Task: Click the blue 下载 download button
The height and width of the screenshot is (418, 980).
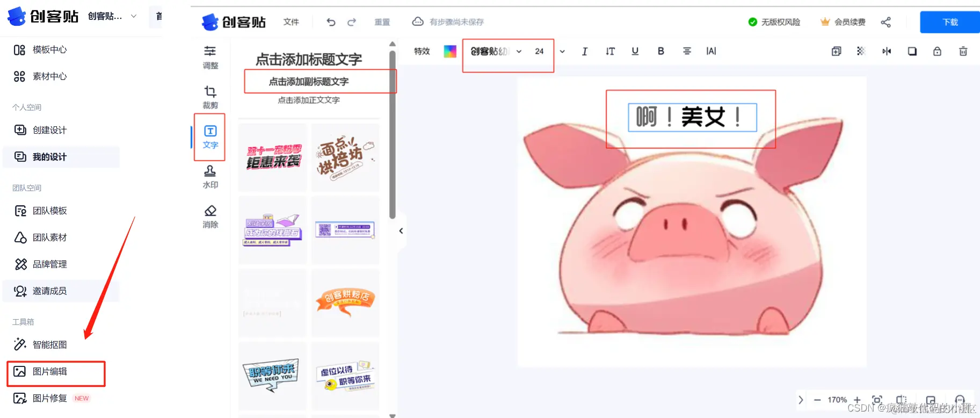Action: point(950,22)
